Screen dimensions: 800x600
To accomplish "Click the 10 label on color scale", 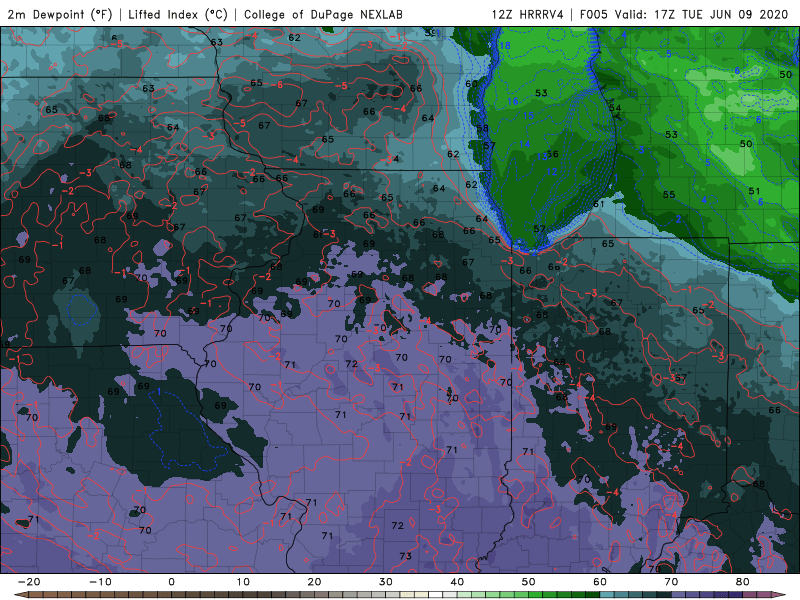I will pos(243,582).
